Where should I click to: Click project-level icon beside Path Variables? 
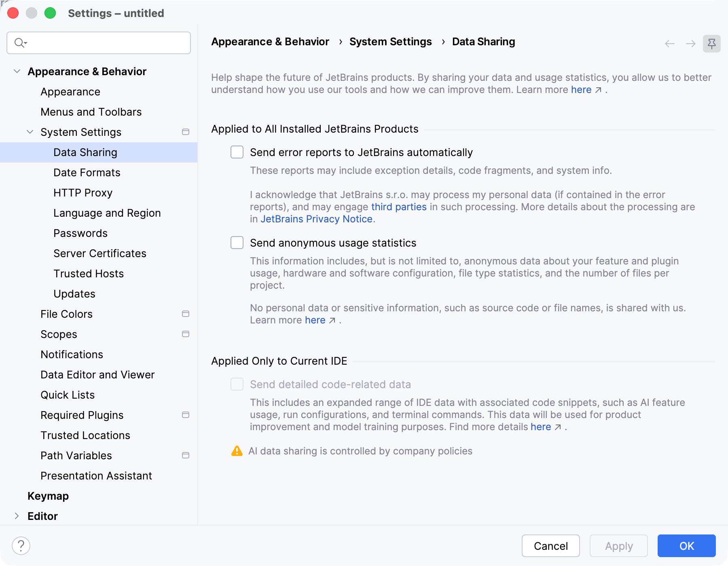click(x=186, y=455)
